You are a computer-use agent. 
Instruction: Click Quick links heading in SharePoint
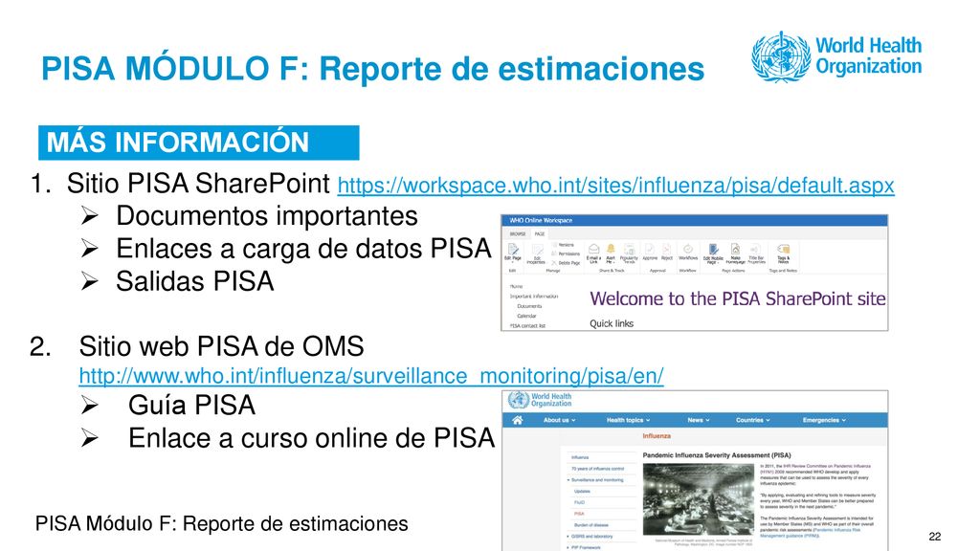(612, 323)
